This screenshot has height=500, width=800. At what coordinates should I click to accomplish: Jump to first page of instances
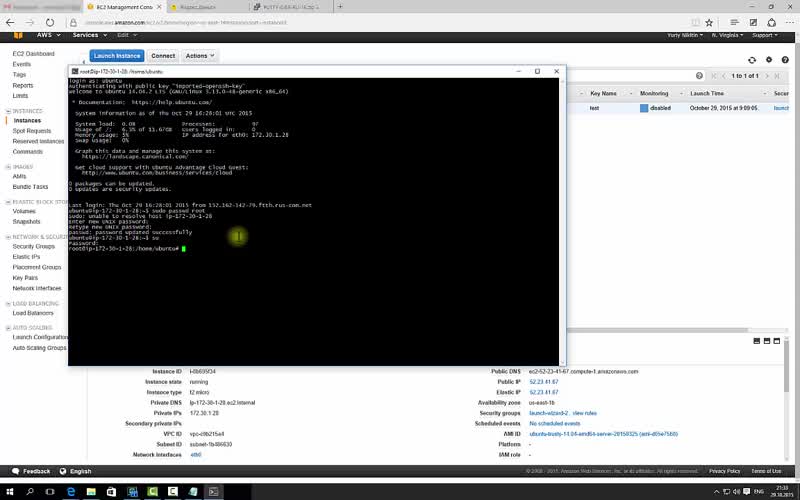tap(714, 76)
